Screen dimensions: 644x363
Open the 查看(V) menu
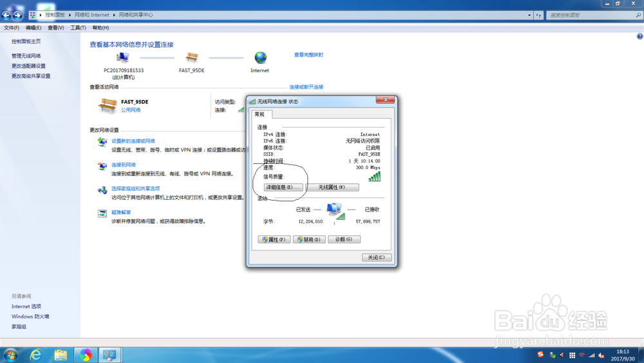pyautogui.click(x=56, y=28)
